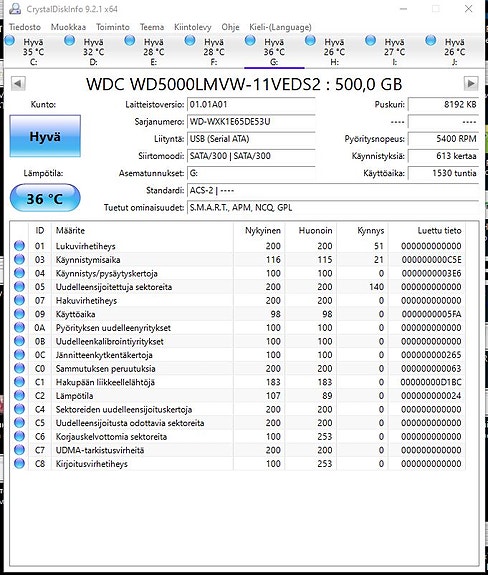Open the Toiminto menu

113,27
